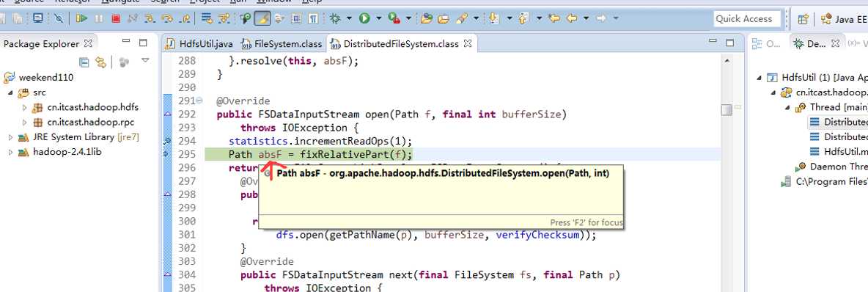Click the Disconnect debug icon
This screenshot has width=868, height=292.
coord(132,18)
